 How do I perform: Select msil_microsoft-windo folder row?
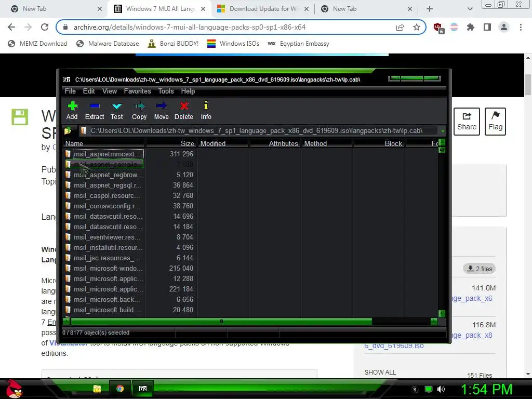tap(104, 269)
